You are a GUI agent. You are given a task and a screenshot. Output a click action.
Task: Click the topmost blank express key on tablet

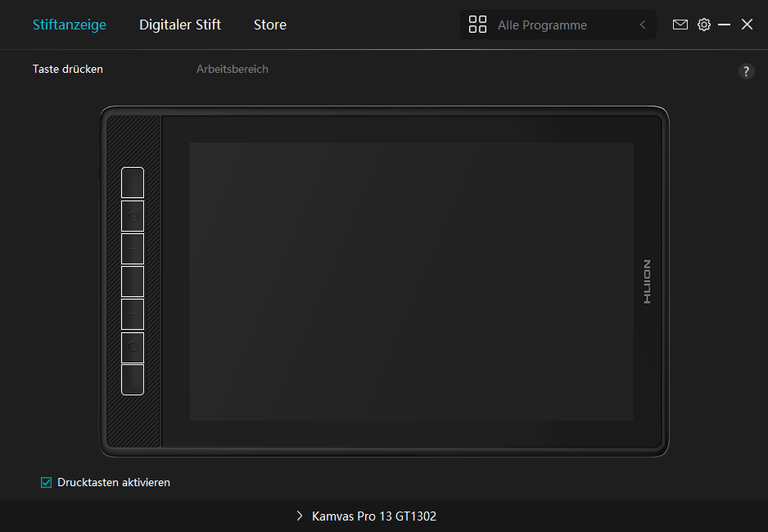133,183
